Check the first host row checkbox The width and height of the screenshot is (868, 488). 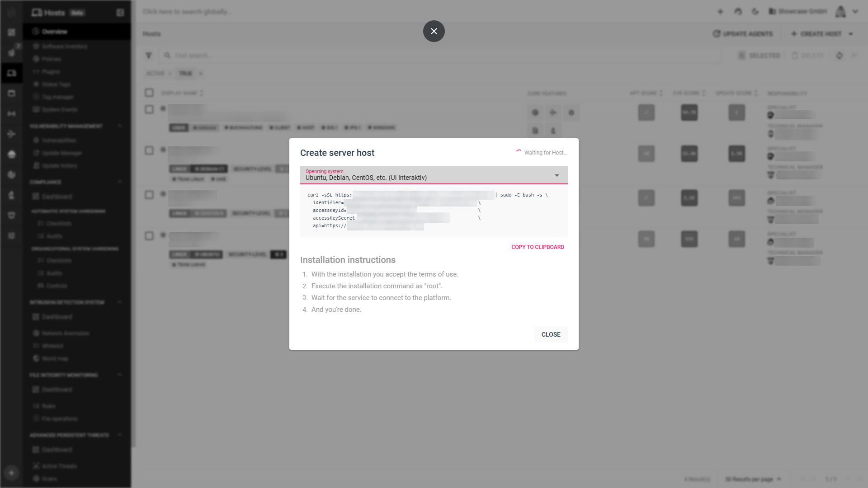pos(149,109)
